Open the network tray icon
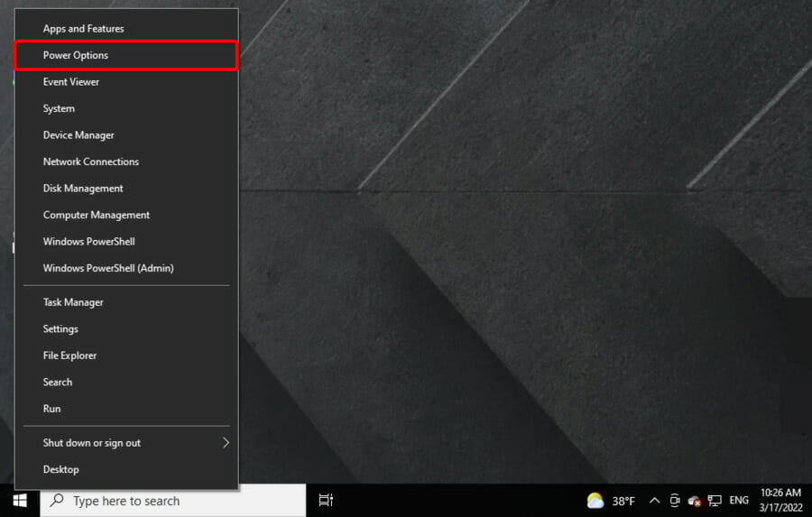The width and height of the screenshot is (812, 517). point(715,501)
